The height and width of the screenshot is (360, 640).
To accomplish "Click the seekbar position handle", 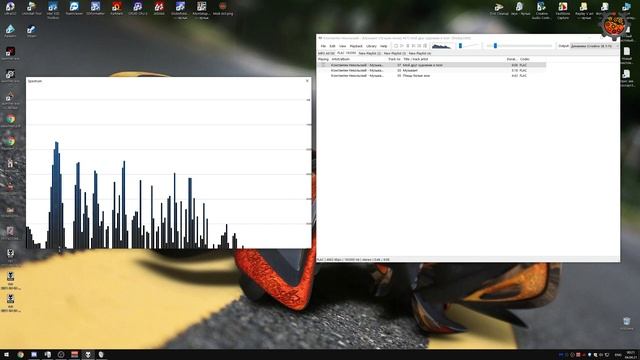I will tap(495, 46).
